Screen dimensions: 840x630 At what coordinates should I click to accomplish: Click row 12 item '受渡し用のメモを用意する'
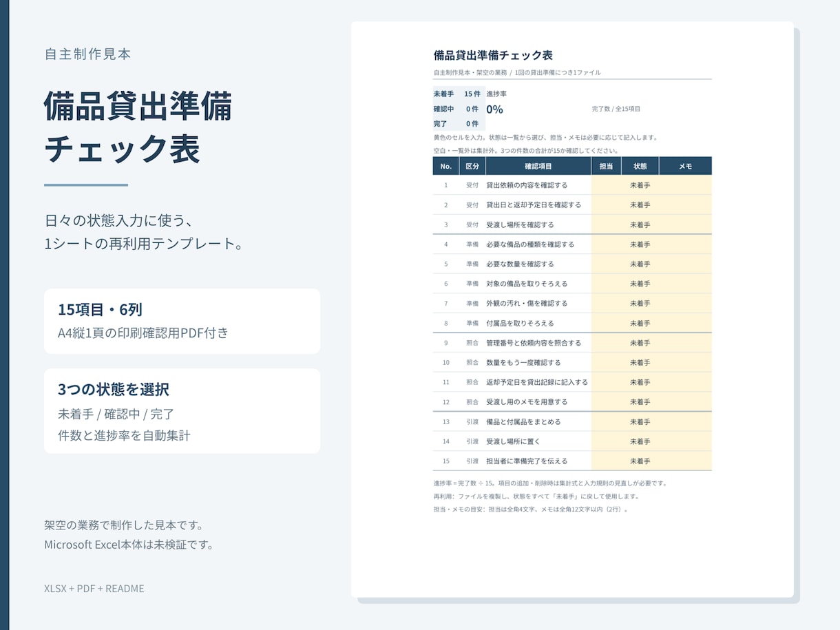527,401
